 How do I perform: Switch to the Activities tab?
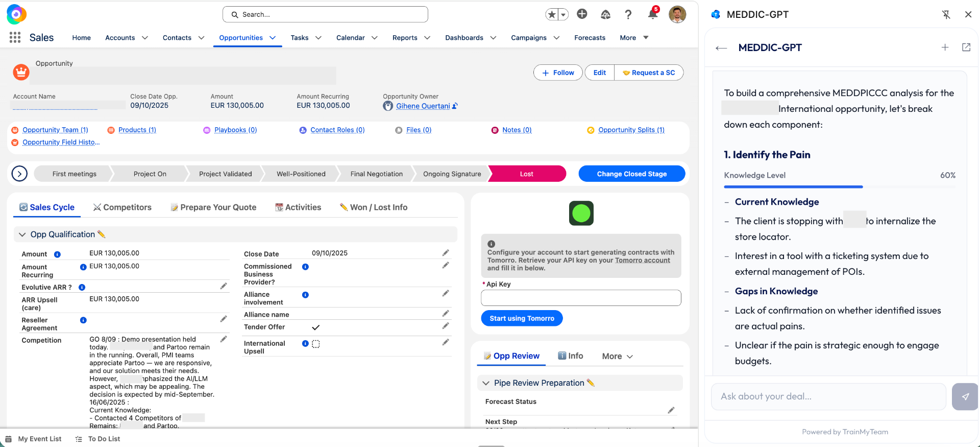click(x=298, y=207)
